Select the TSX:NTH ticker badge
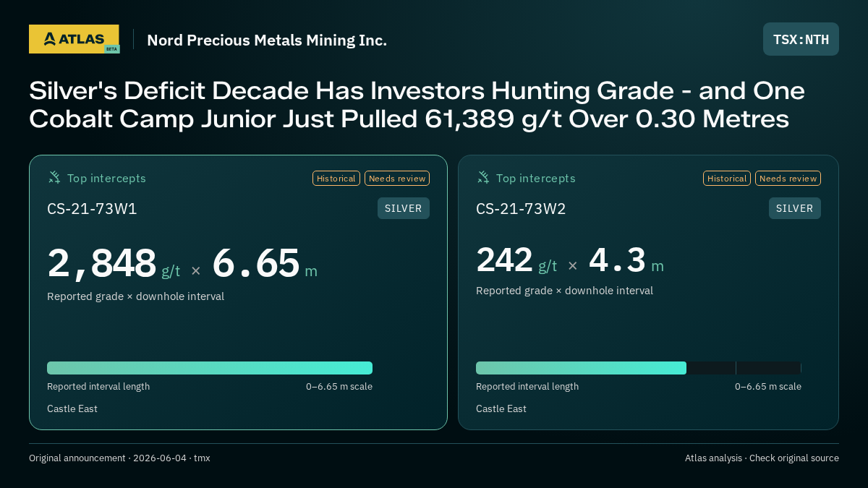 click(x=801, y=39)
